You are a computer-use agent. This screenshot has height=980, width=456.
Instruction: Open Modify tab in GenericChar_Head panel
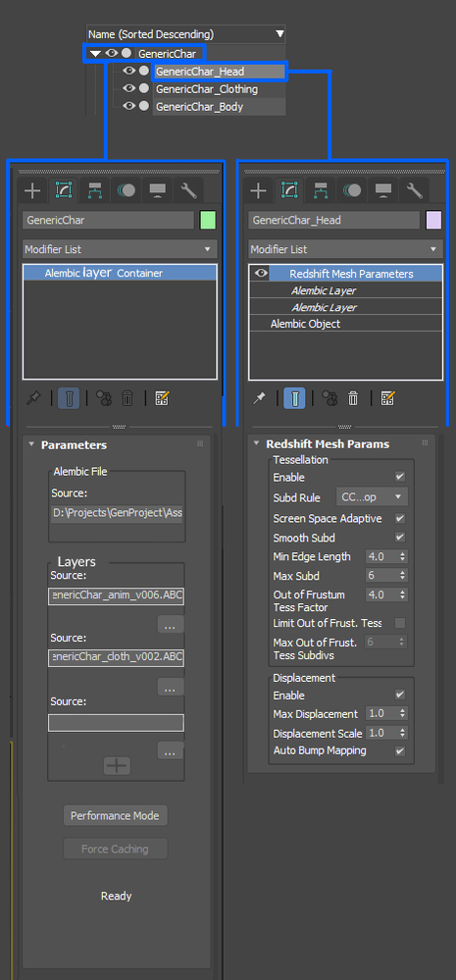(289, 190)
